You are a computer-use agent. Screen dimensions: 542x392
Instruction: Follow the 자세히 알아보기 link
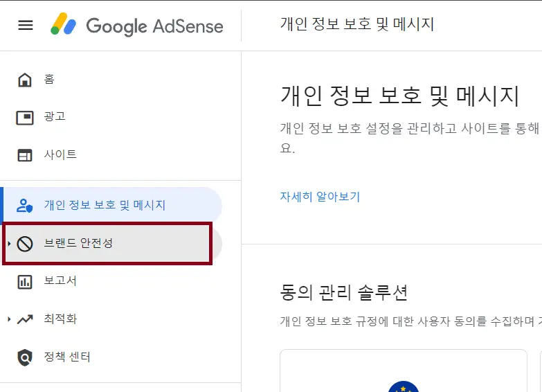320,197
